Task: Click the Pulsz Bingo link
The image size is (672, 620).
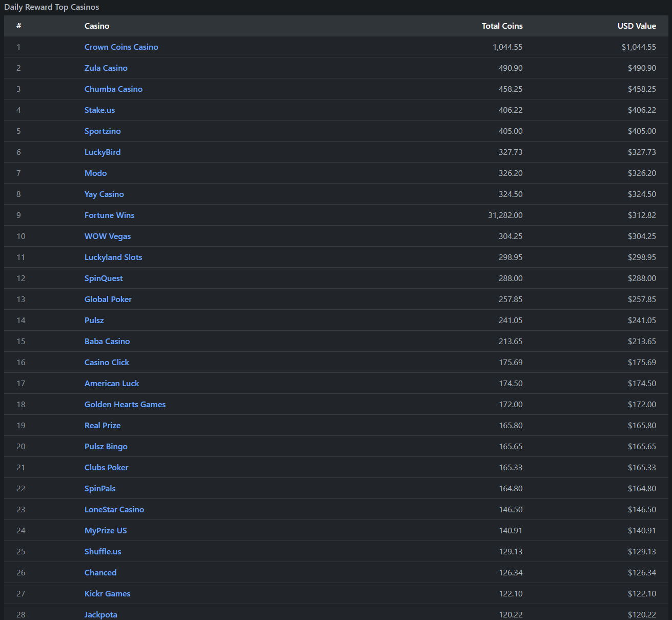Action: click(106, 446)
